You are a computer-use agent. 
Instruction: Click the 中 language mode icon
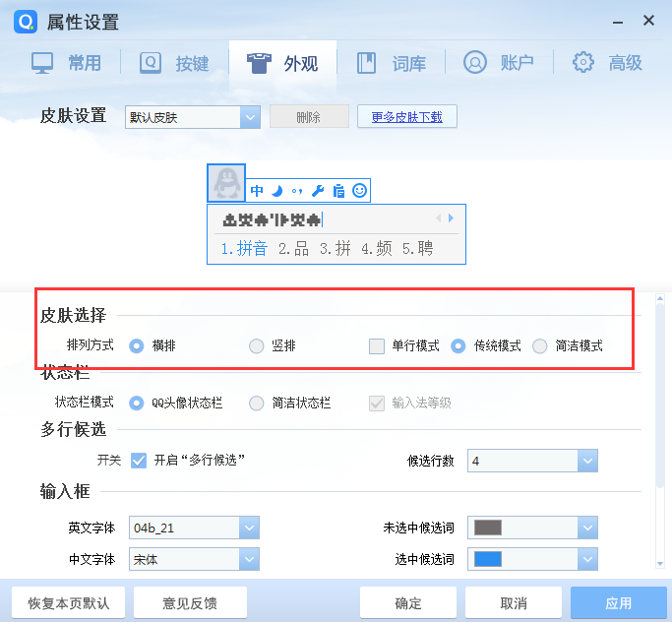click(x=257, y=191)
